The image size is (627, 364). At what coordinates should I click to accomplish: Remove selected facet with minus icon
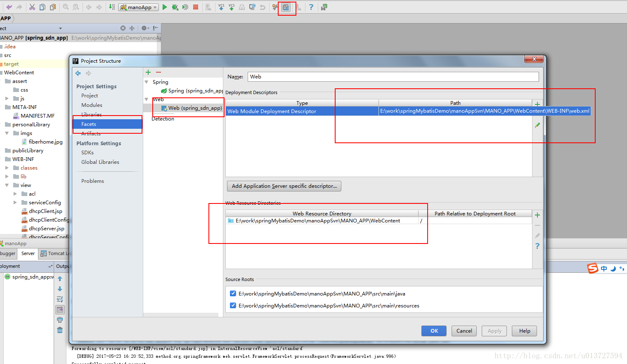[159, 72]
